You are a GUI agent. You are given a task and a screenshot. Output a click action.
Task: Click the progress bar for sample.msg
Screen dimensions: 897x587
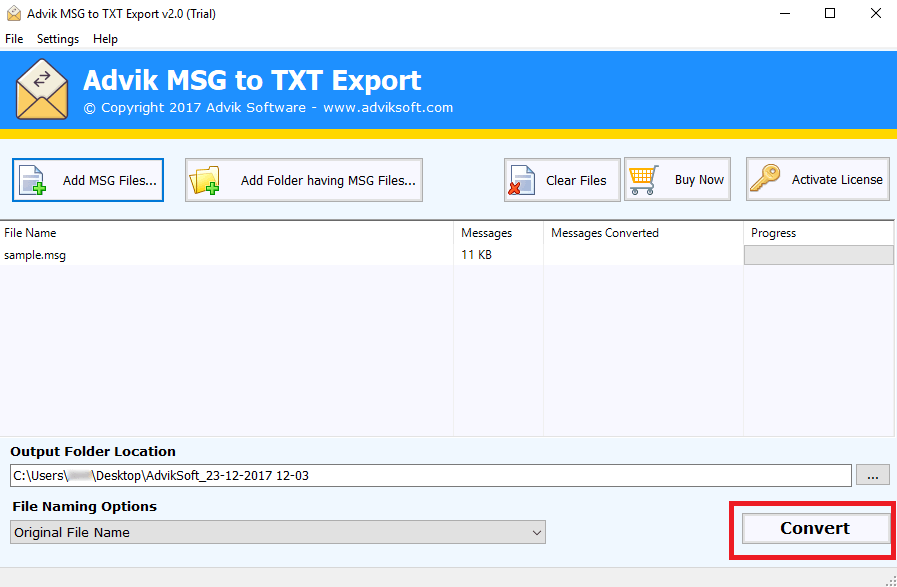tap(819, 255)
